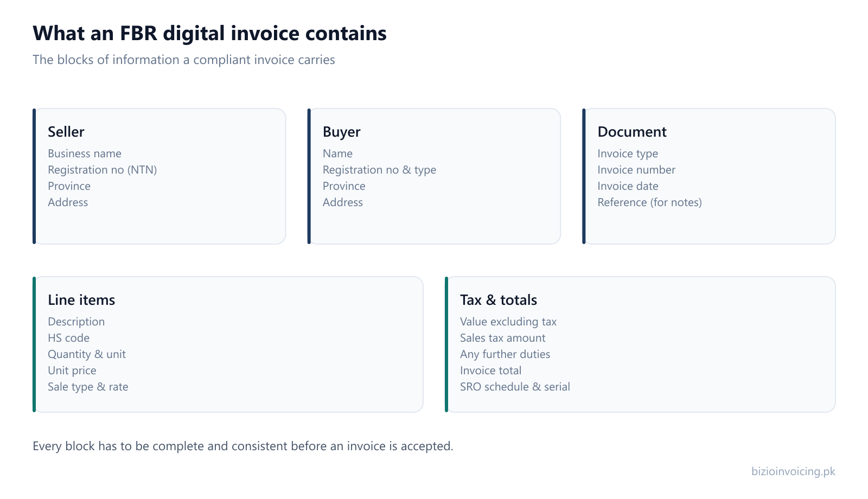
Task: Select the subtitle about compliant invoice blocks
Action: (x=184, y=60)
